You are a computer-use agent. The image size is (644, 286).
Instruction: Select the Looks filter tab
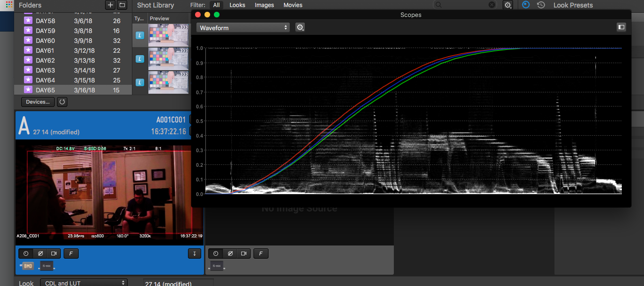[237, 5]
